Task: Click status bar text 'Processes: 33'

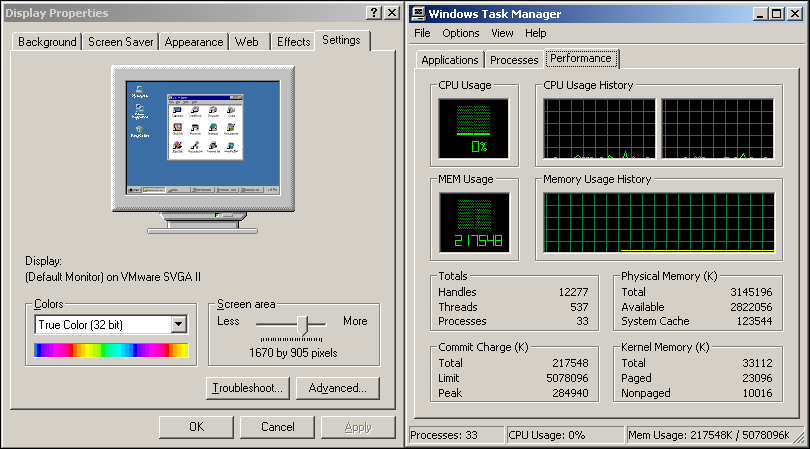Action: [x=444, y=435]
